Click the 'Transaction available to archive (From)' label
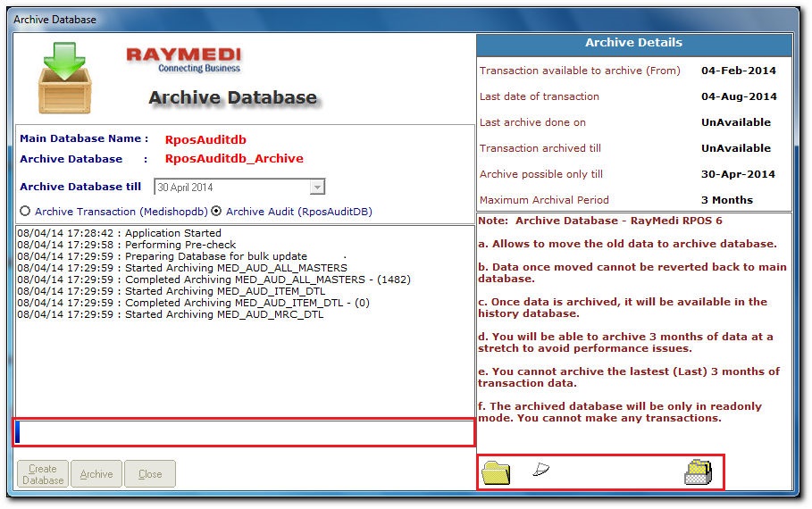 (x=580, y=71)
